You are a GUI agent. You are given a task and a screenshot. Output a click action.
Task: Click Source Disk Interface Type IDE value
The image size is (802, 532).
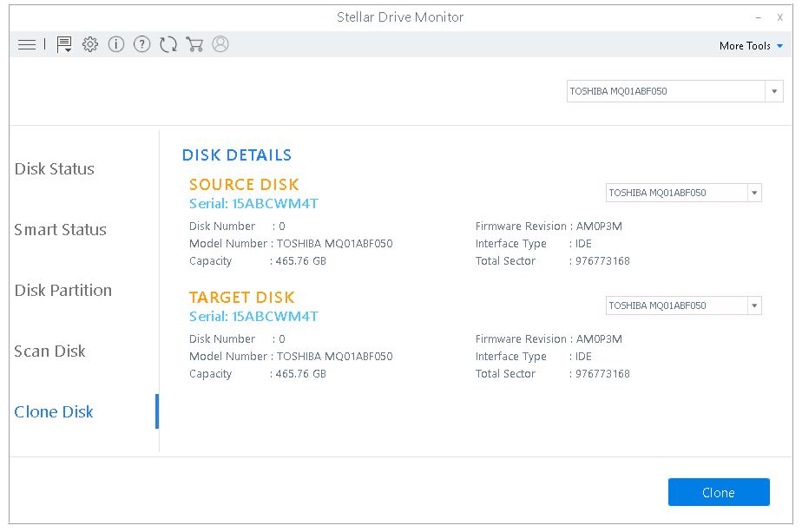pyautogui.click(x=583, y=244)
